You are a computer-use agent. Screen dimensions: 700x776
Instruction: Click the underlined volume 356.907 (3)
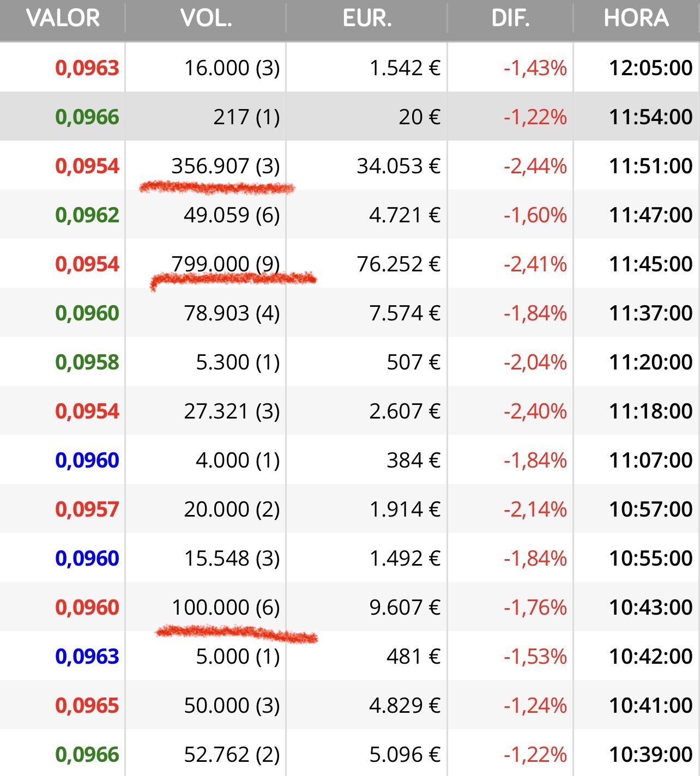pyautogui.click(x=225, y=166)
